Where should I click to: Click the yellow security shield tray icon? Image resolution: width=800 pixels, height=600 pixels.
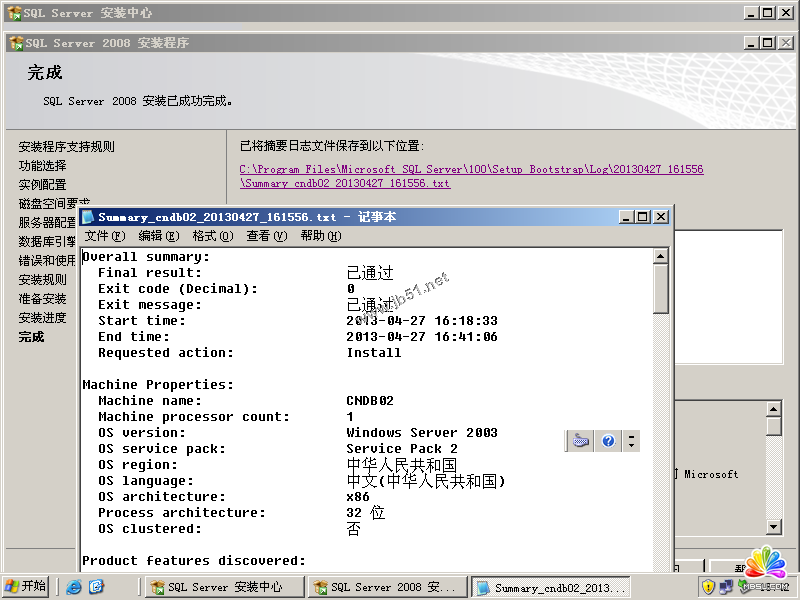(x=708, y=587)
